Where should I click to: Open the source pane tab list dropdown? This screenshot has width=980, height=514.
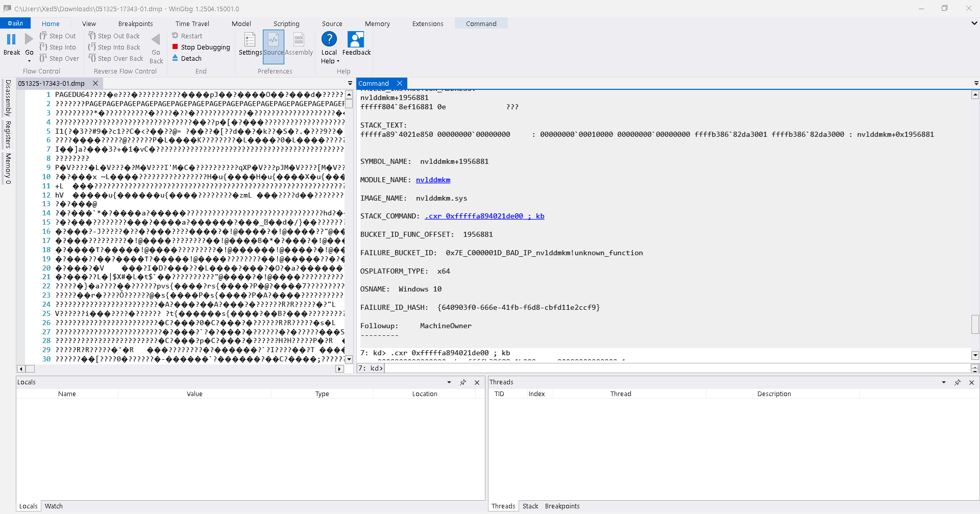tap(350, 83)
